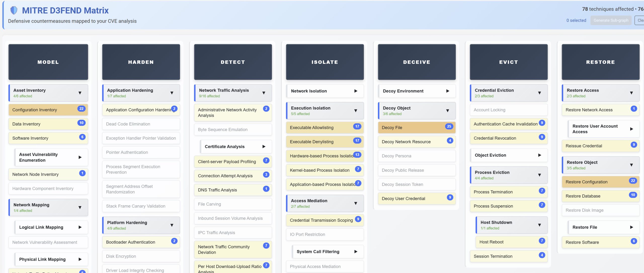Collapse the Restore Object group
The height and width of the screenshot is (273, 644).
[x=600, y=165]
